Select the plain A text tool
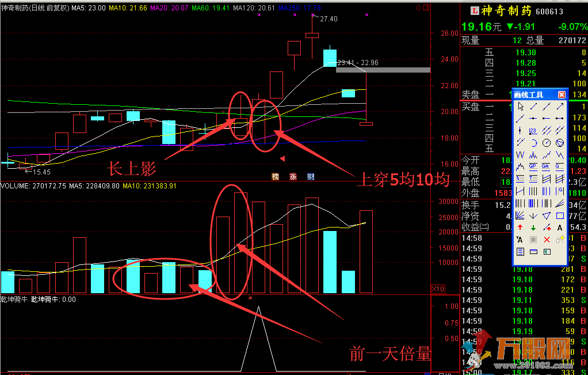 click(x=560, y=228)
